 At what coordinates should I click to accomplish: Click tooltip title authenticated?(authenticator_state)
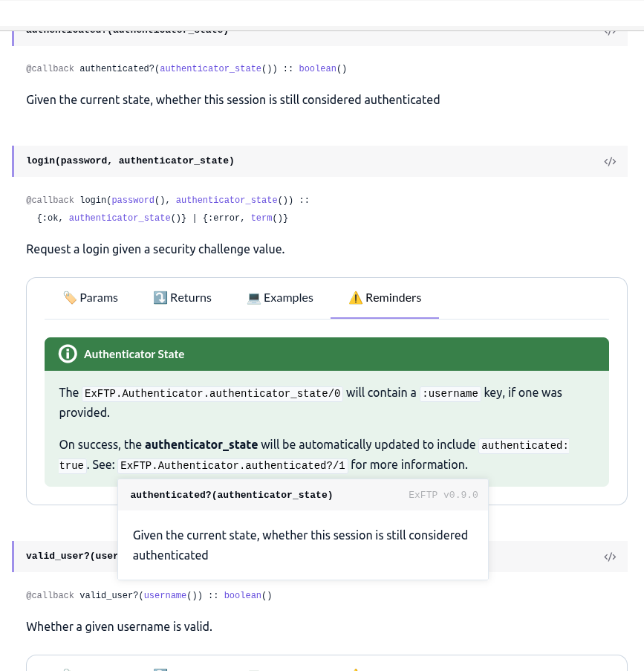coord(232,495)
